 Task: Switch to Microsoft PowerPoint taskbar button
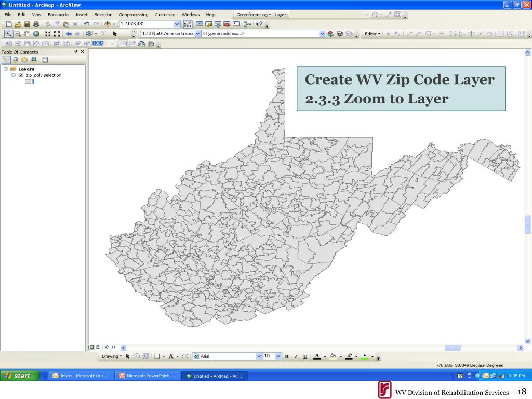[148, 376]
